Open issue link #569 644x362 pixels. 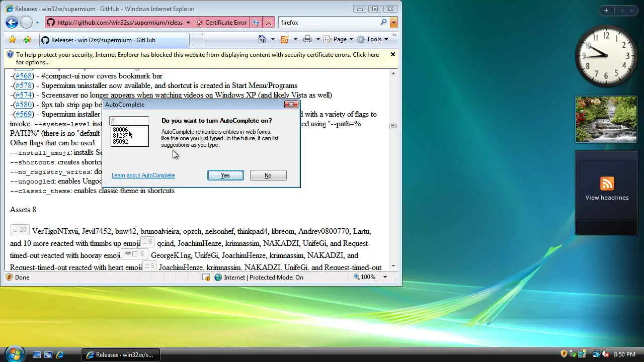coord(24,114)
